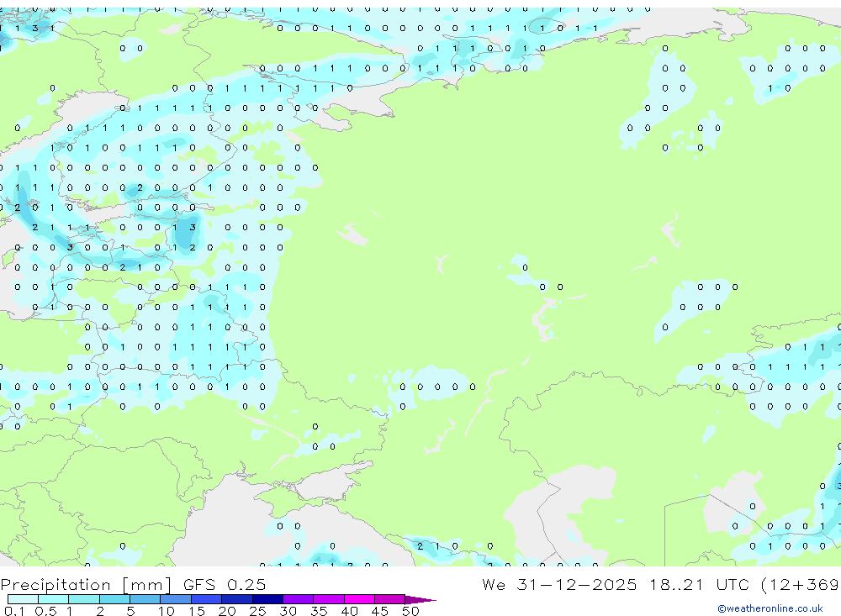Image resolution: width=841 pixels, height=616 pixels.
Task: Pick the legend swatch between 10 and 15
Action: coord(176,599)
